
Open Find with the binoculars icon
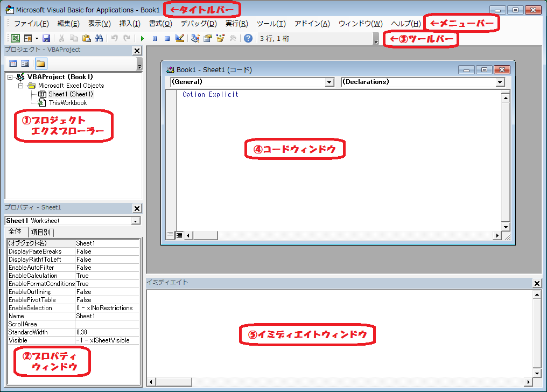(99, 38)
